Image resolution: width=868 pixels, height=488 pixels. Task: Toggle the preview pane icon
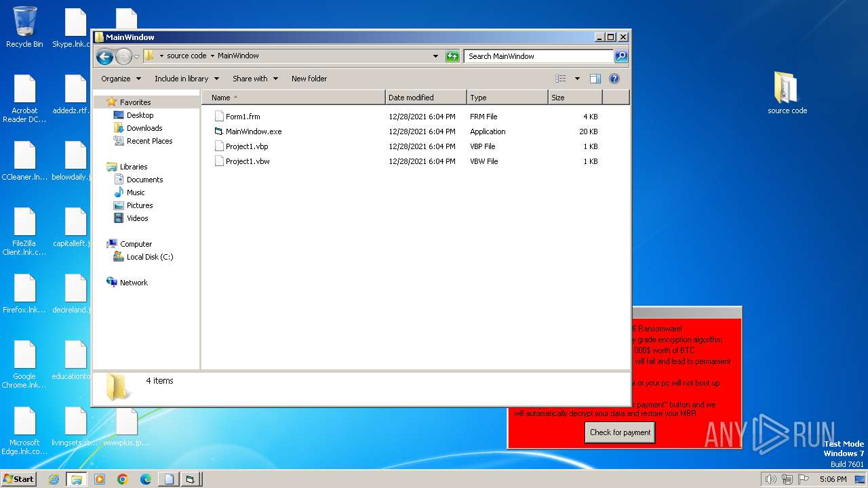click(595, 79)
